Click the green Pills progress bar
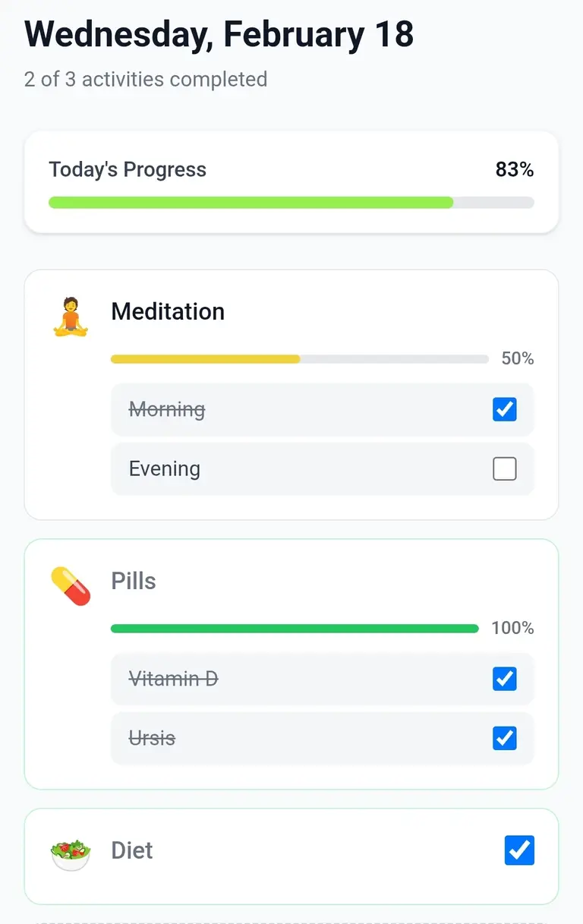Viewport: 583px width, 924px height. (x=295, y=628)
